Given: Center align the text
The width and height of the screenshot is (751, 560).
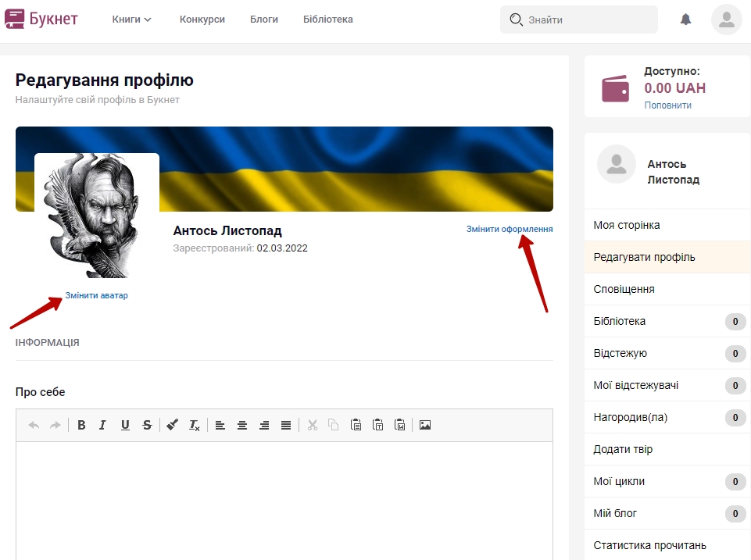Looking at the screenshot, I should (242, 425).
